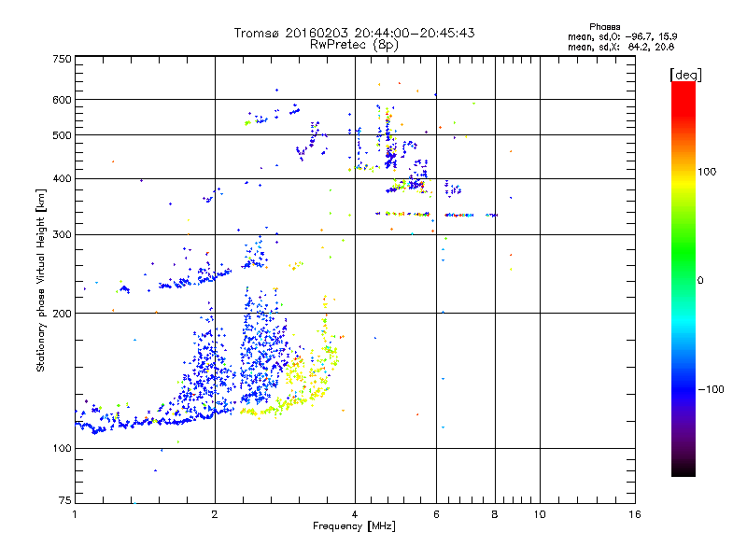The width and height of the screenshot is (747, 560).
Task: Click the y-axis tick label '100'
Action: [x=63, y=449]
